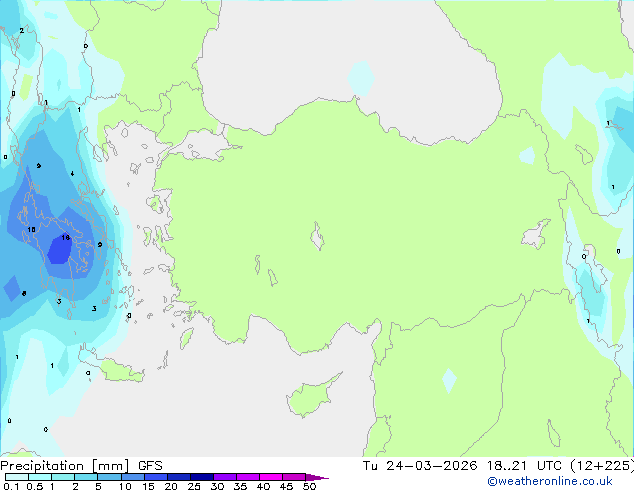Click the legend label '25'
This screenshot has width=634, height=490.
(x=194, y=486)
